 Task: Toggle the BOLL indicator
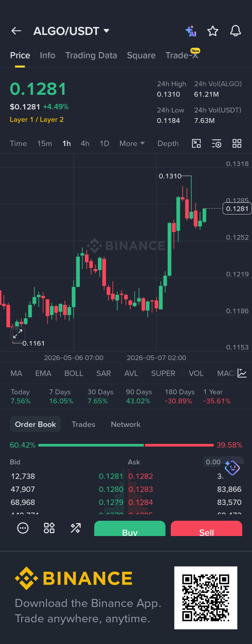(74, 373)
